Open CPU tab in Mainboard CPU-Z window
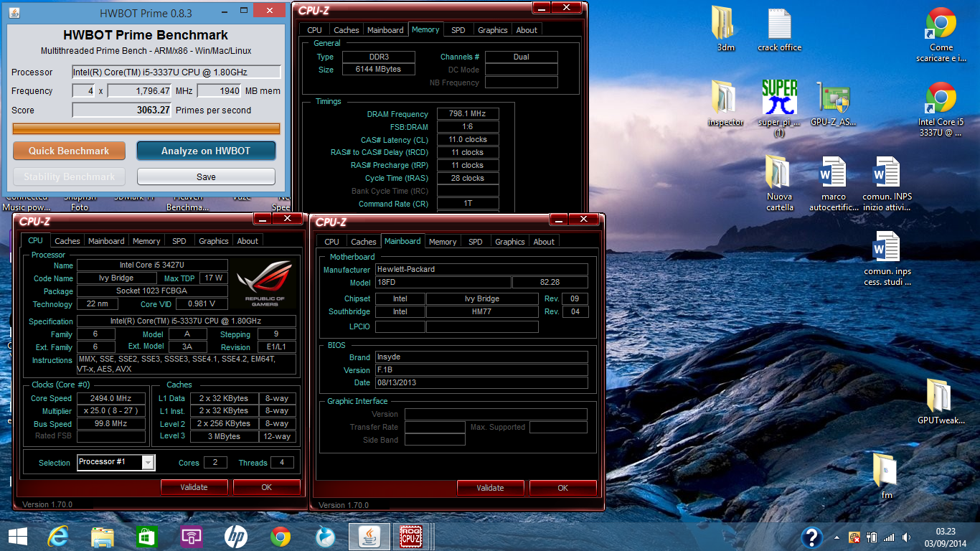Image resolution: width=980 pixels, height=551 pixels. click(x=331, y=242)
